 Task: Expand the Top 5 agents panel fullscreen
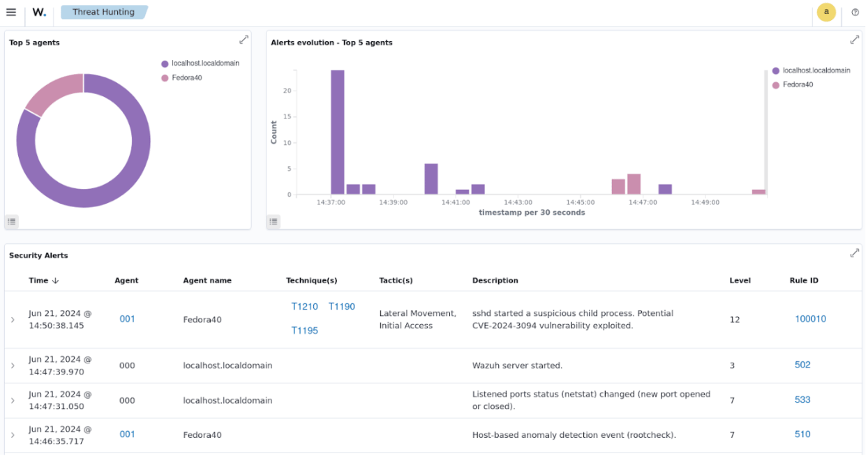click(244, 40)
